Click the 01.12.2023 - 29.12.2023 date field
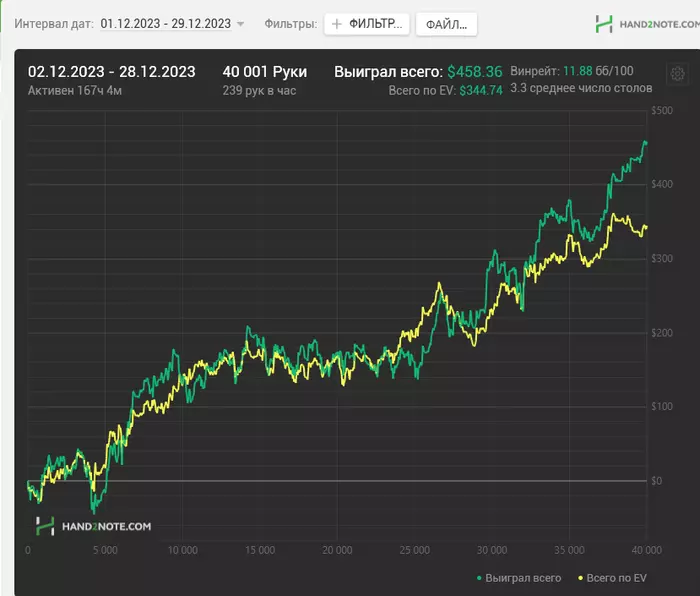The image size is (700, 596). pyautogui.click(x=165, y=23)
